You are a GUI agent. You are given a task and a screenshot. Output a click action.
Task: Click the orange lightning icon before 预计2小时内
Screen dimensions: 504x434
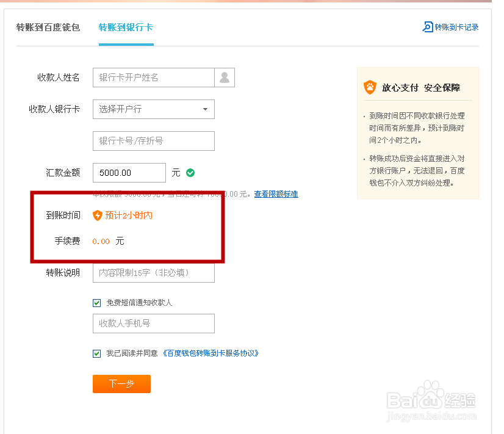click(x=99, y=215)
